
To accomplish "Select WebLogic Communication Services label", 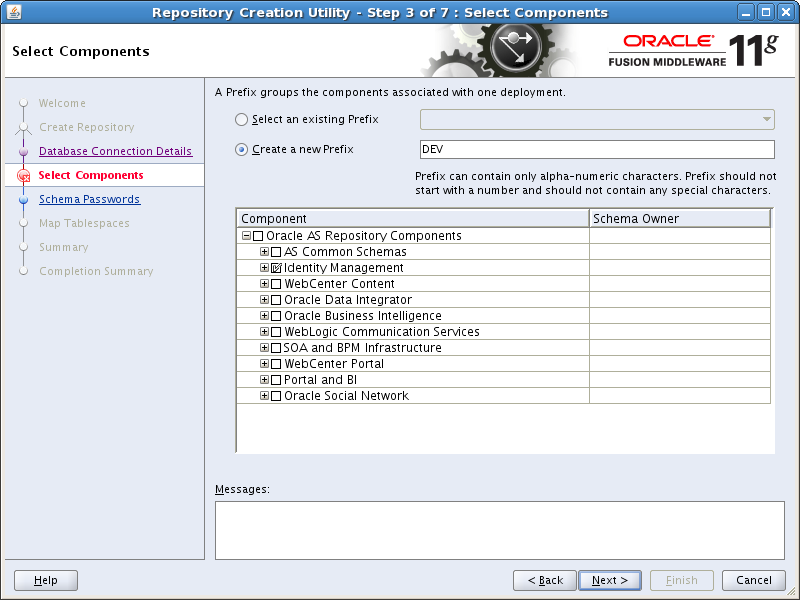I will [x=382, y=332].
